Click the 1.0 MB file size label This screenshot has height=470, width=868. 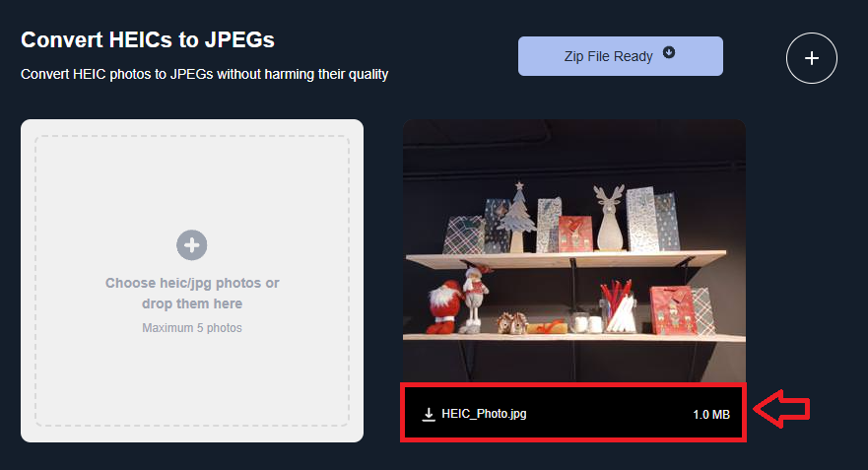point(711,415)
